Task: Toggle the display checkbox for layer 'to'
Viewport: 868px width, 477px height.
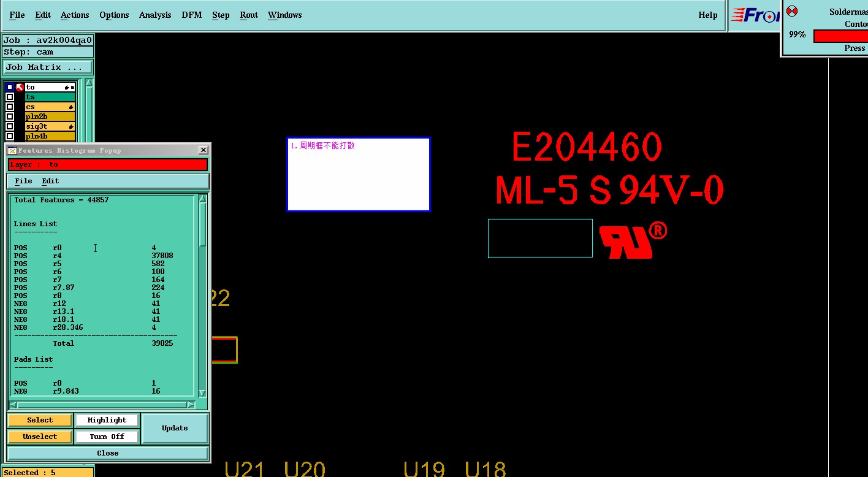Action: click(10, 87)
